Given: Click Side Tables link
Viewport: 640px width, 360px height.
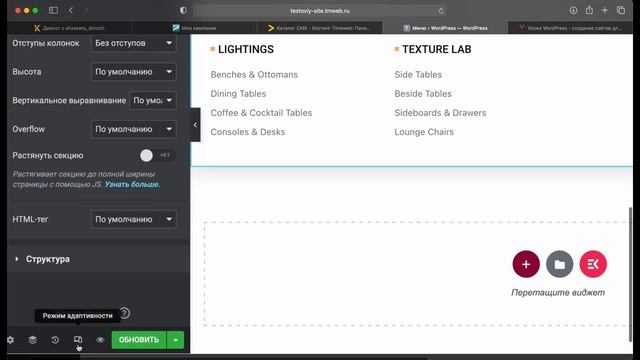Looking at the screenshot, I should click(418, 75).
